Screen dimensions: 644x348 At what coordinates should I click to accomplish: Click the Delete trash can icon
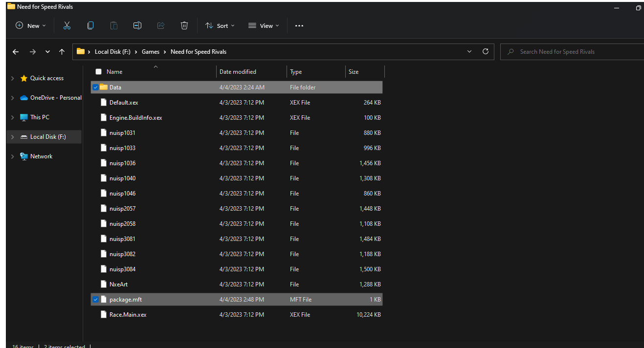(x=184, y=25)
